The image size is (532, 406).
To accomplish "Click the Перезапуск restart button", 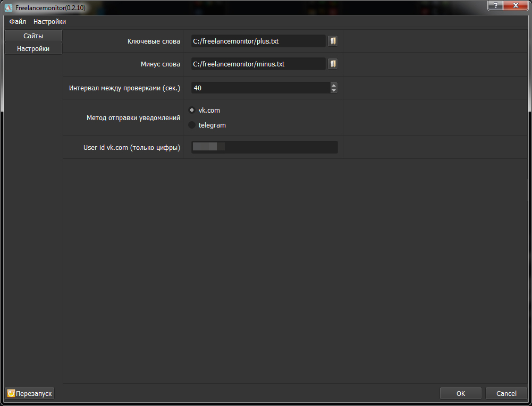I will pyautogui.click(x=30, y=393).
